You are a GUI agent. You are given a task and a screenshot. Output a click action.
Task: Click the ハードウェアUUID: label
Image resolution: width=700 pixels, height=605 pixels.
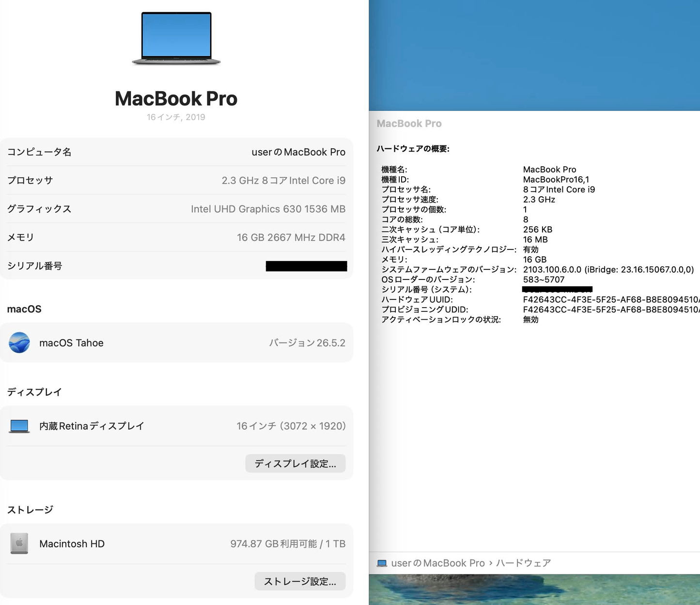[417, 300]
